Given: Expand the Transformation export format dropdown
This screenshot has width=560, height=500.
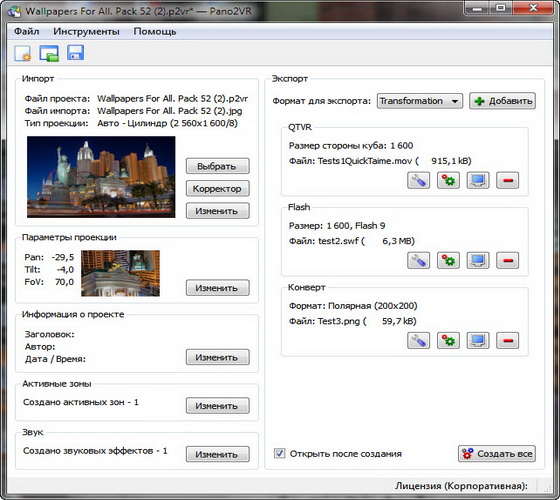Looking at the screenshot, I should 420,101.
